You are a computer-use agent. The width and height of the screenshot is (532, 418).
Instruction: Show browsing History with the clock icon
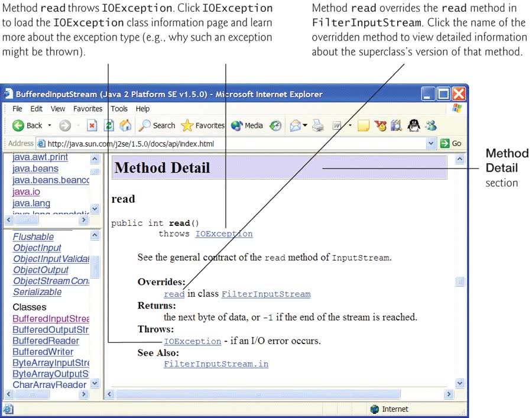point(275,126)
